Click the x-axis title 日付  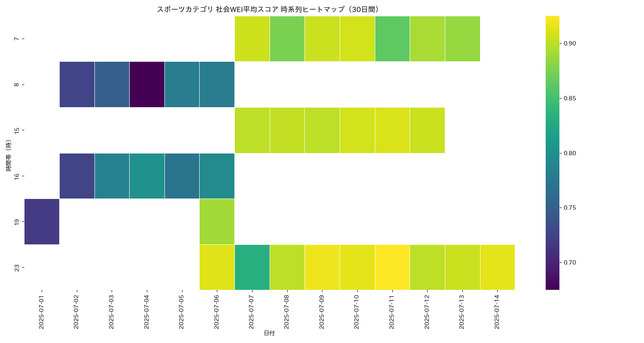pyautogui.click(x=269, y=333)
